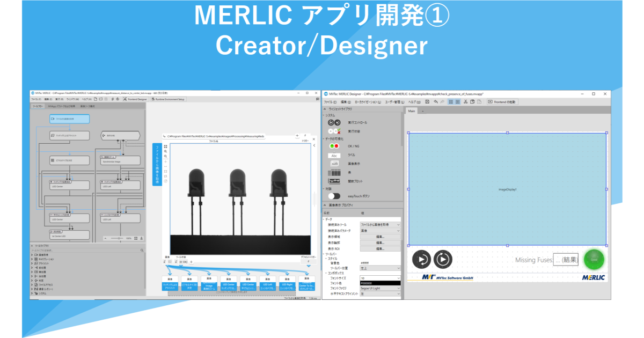Toggle the highlighted grid display icon in Designer
This screenshot has height=338, width=644.
(x=451, y=101)
